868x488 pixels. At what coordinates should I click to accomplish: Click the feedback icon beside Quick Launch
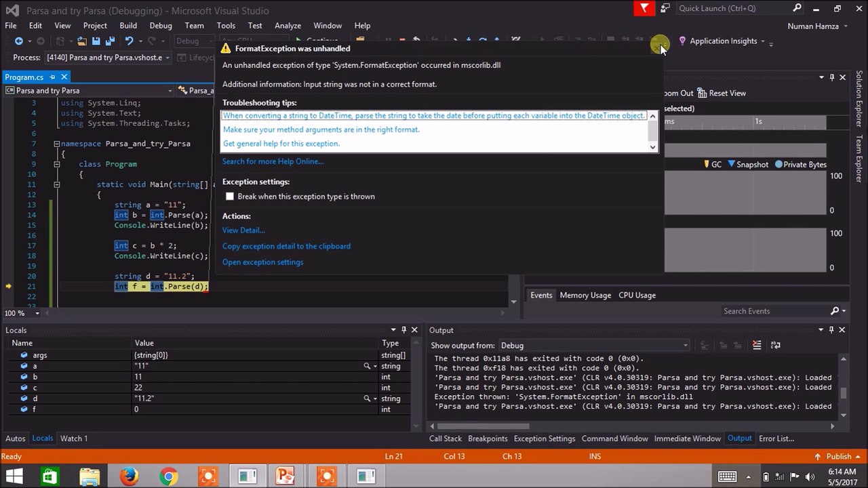click(665, 9)
